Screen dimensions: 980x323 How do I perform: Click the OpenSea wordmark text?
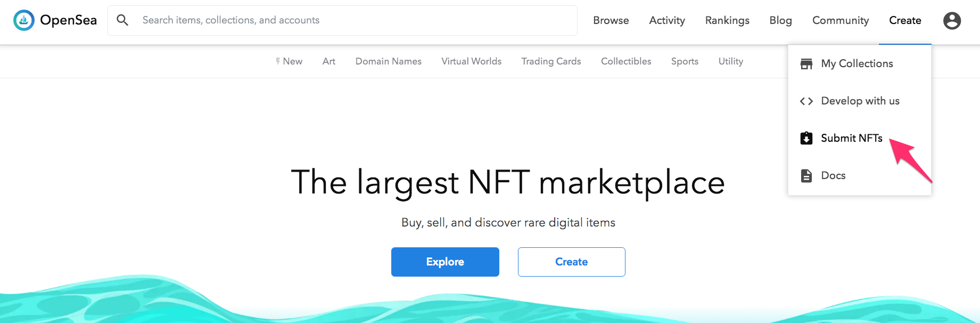tap(69, 20)
